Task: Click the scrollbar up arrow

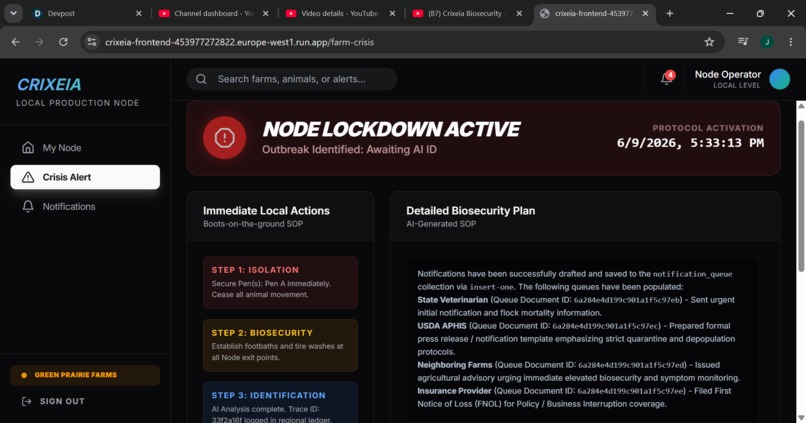Action: coord(801,105)
